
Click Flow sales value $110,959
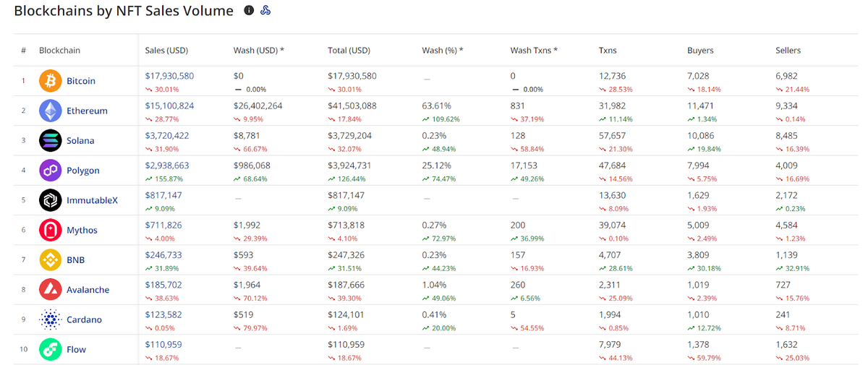(163, 344)
